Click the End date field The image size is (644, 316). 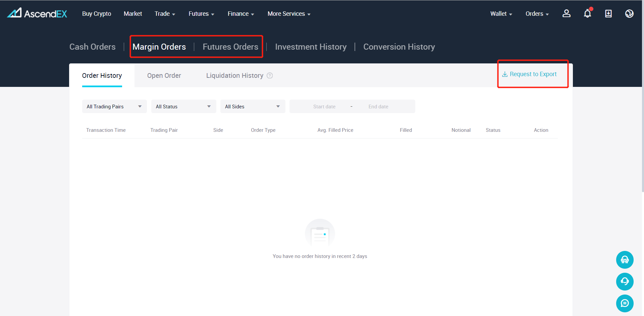tap(378, 106)
